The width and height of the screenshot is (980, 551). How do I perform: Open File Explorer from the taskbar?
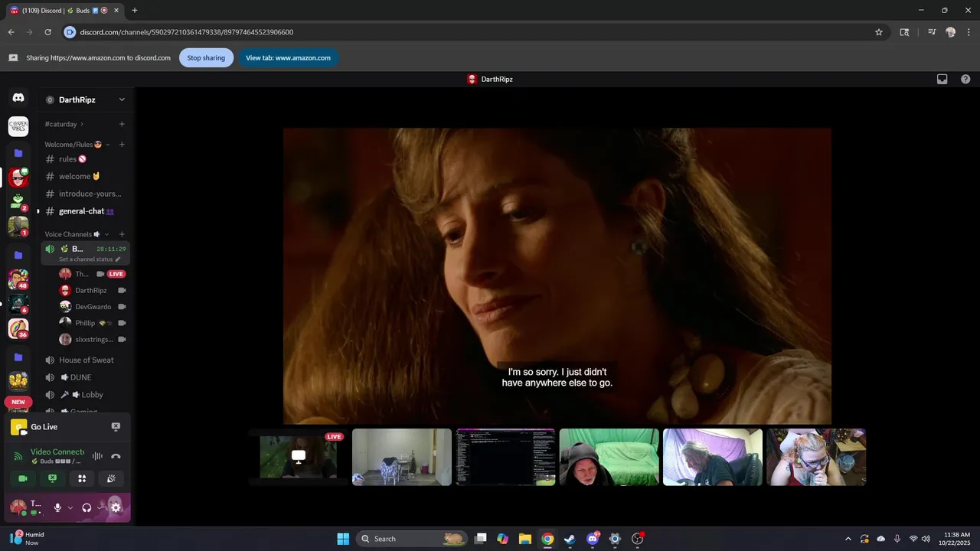(525, 539)
